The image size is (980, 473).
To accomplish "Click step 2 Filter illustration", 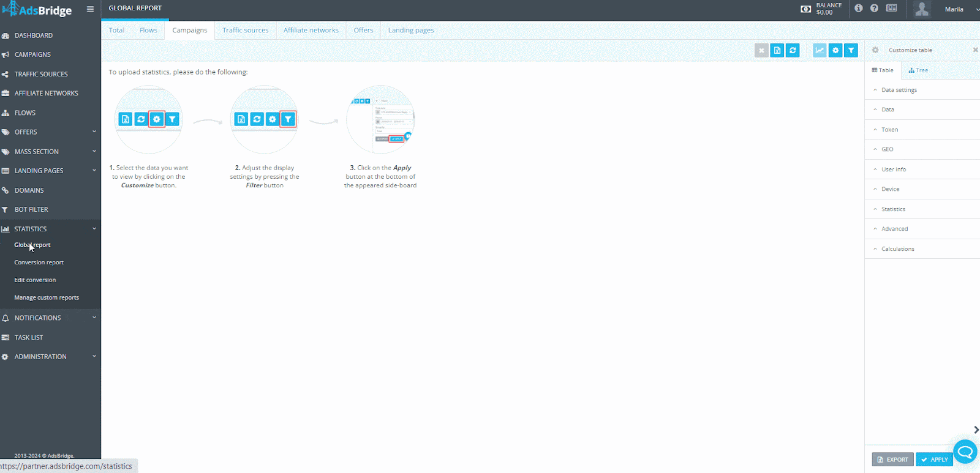I will (265, 119).
